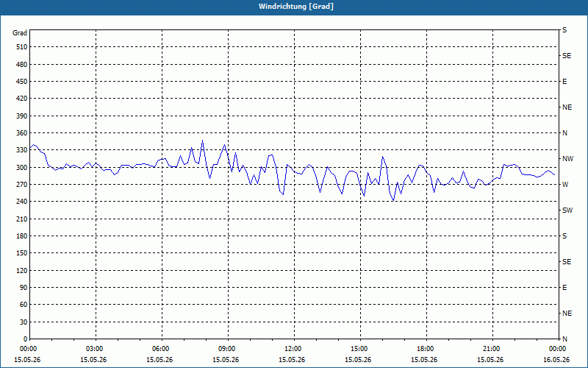Viewport: 588px width, 368px height.
Task: Select the 450 y-axis tick label
Action: point(22,82)
